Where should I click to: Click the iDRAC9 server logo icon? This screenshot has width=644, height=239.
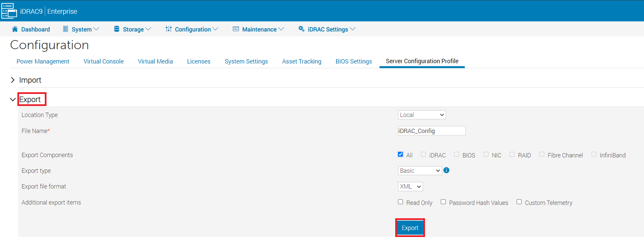point(9,11)
